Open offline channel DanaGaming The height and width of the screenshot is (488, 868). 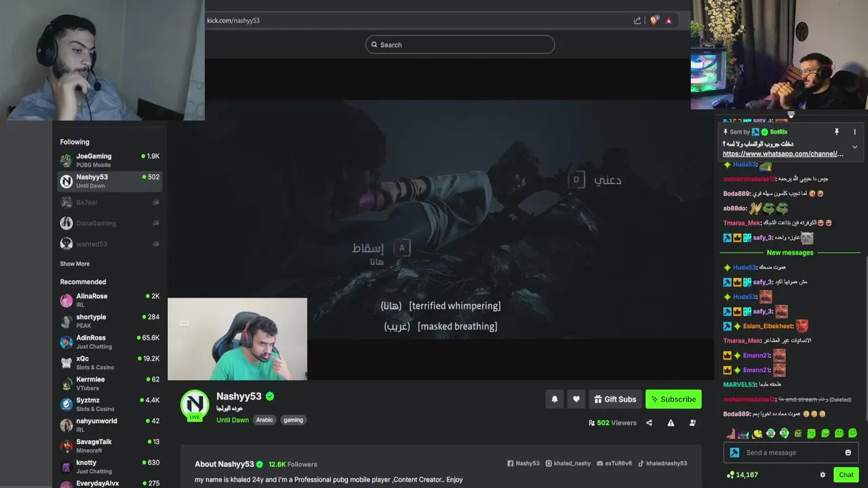click(x=110, y=223)
